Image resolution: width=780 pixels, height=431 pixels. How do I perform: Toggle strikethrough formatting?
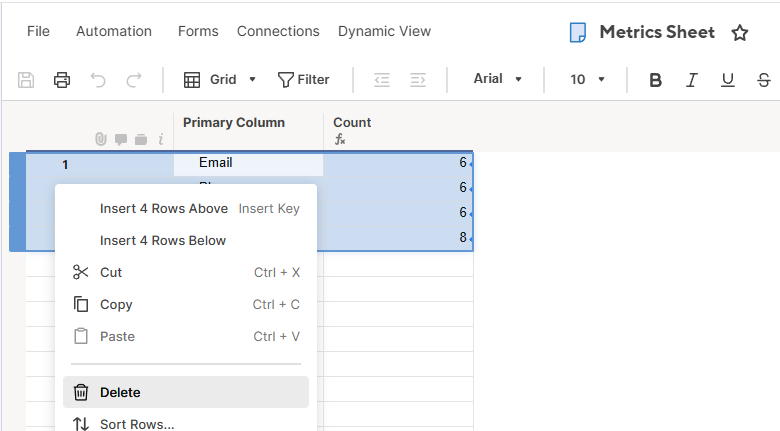point(764,80)
